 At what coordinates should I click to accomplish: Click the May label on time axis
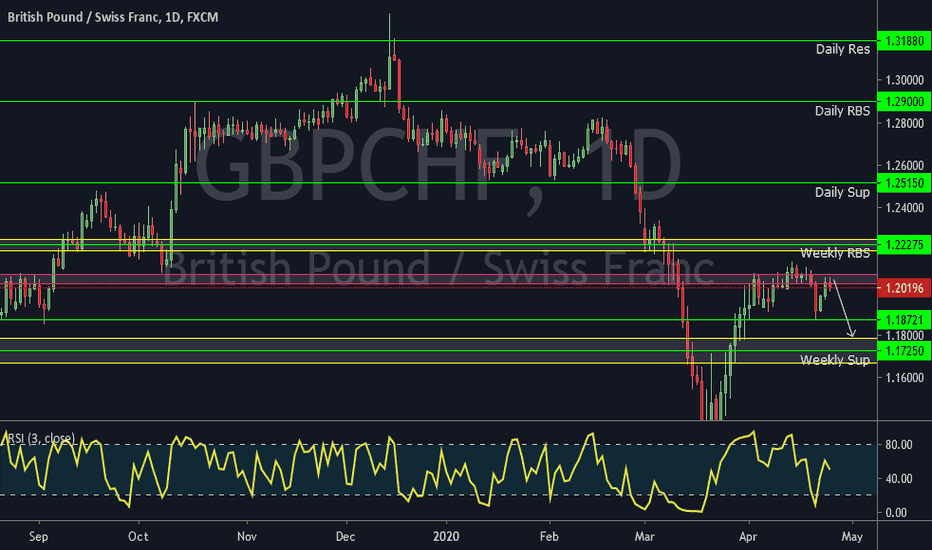[x=852, y=536]
